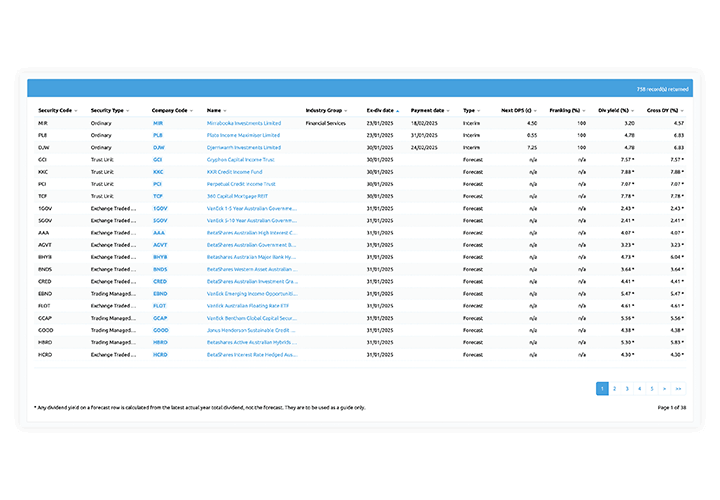Open Mirrabooka Investments Limited link

click(244, 124)
